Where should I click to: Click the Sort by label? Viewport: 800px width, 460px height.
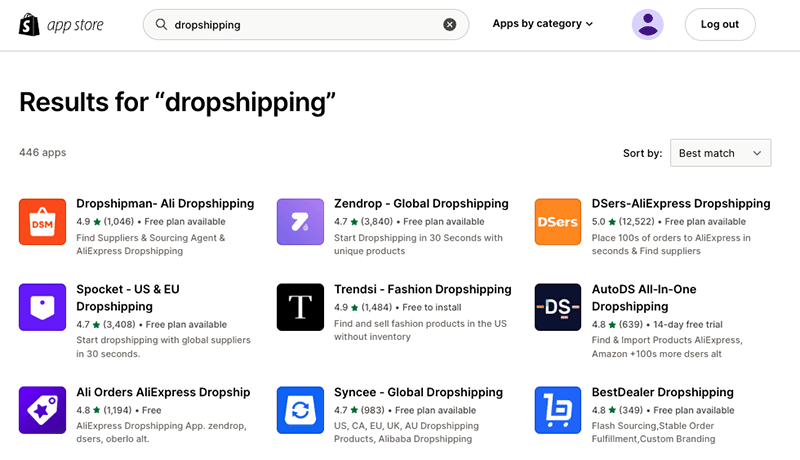[642, 153]
